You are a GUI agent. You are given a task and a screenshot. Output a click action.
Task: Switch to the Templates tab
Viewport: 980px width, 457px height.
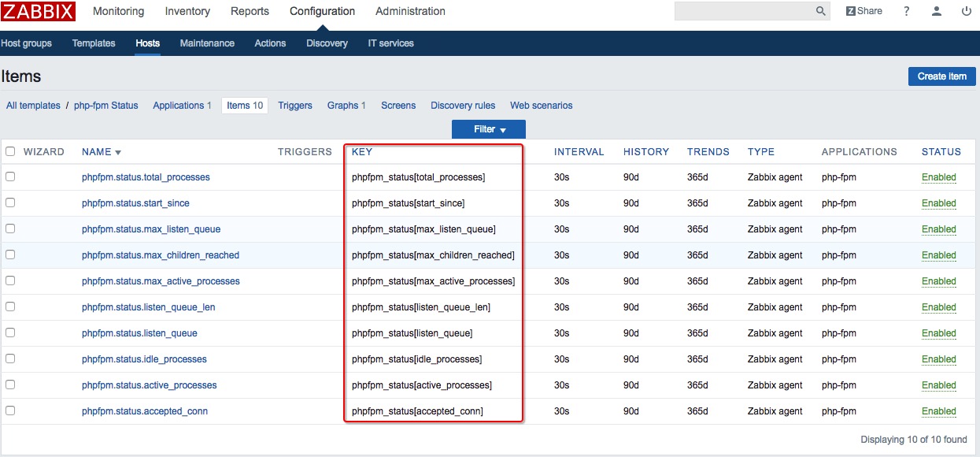94,43
